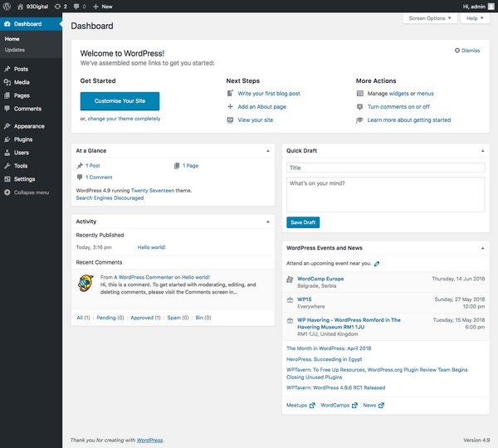Click the Comments bubble icon in sidebar
The image size is (498, 448).
[x=7, y=109]
